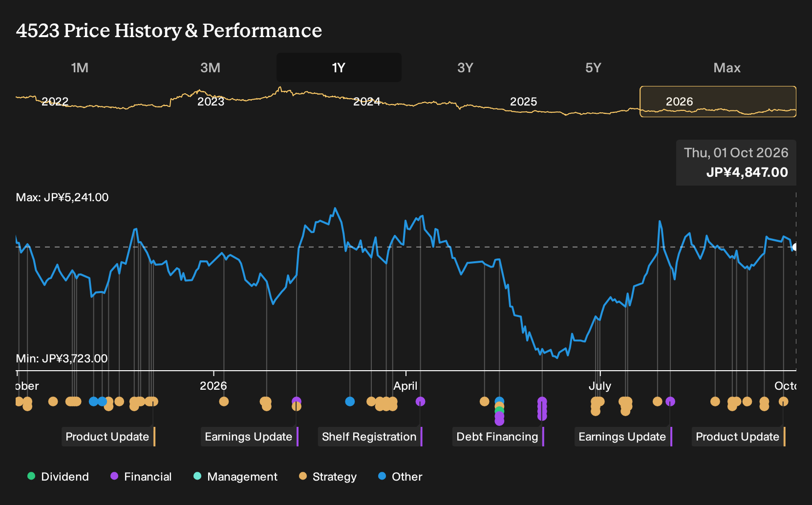Click the July axis label
This screenshot has height=505, width=812.
click(x=600, y=386)
